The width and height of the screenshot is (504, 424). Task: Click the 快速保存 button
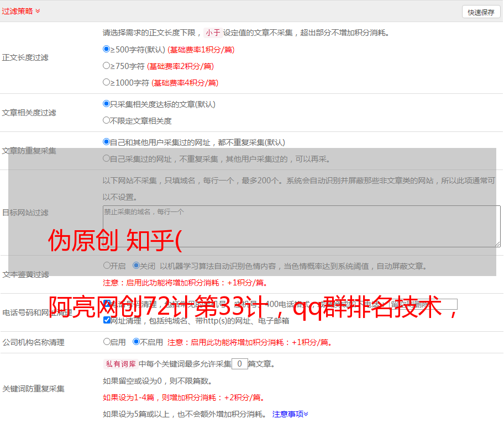pos(481,12)
